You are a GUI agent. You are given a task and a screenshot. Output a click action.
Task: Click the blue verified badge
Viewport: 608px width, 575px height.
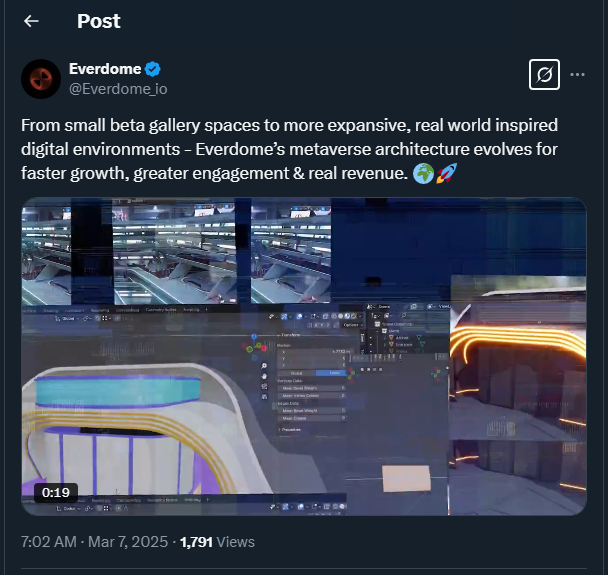point(153,69)
